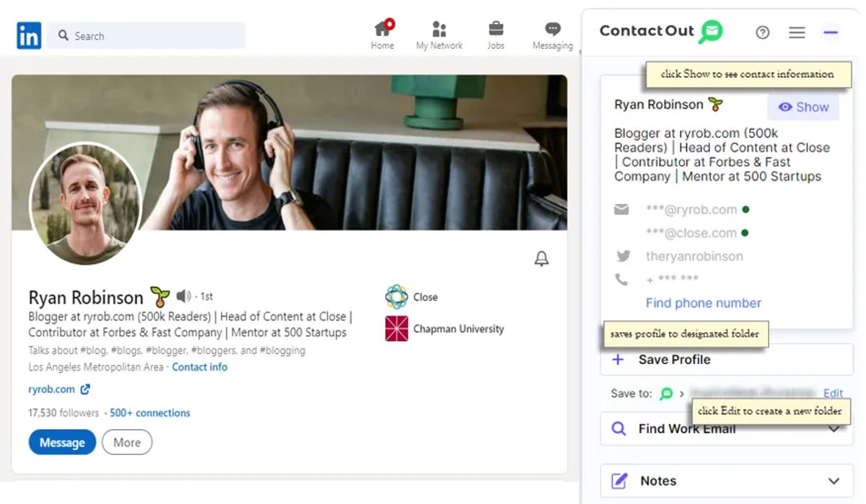Click the 17,530 followers text

[64, 413]
